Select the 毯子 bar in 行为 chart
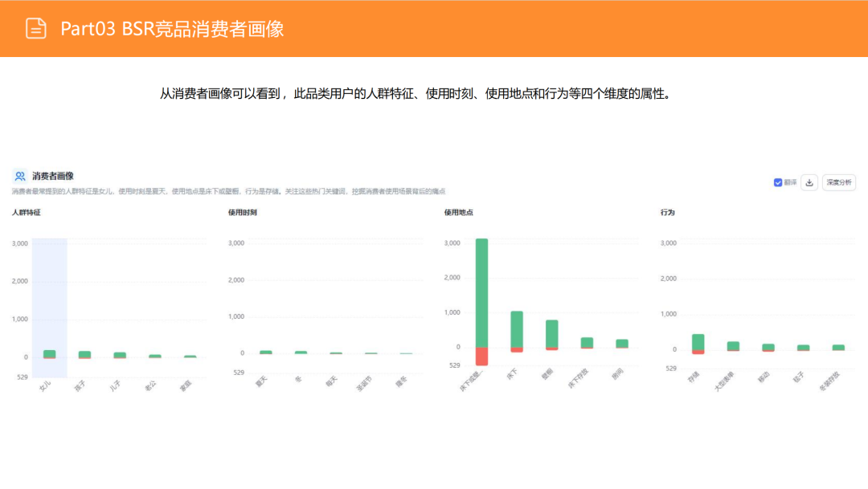Image resolution: width=868 pixels, height=489 pixels. tap(803, 348)
